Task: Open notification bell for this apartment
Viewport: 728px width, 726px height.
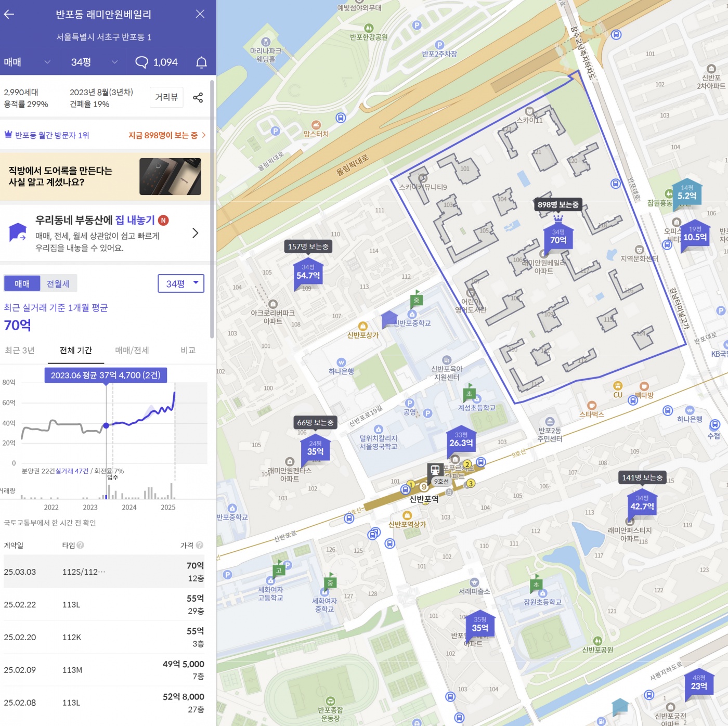Action: click(x=201, y=62)
